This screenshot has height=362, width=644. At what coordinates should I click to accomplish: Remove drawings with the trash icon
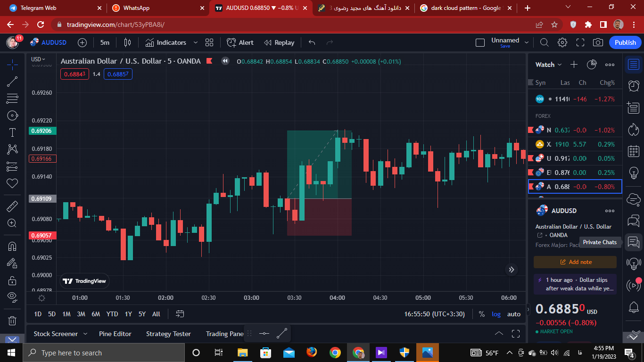12,321
